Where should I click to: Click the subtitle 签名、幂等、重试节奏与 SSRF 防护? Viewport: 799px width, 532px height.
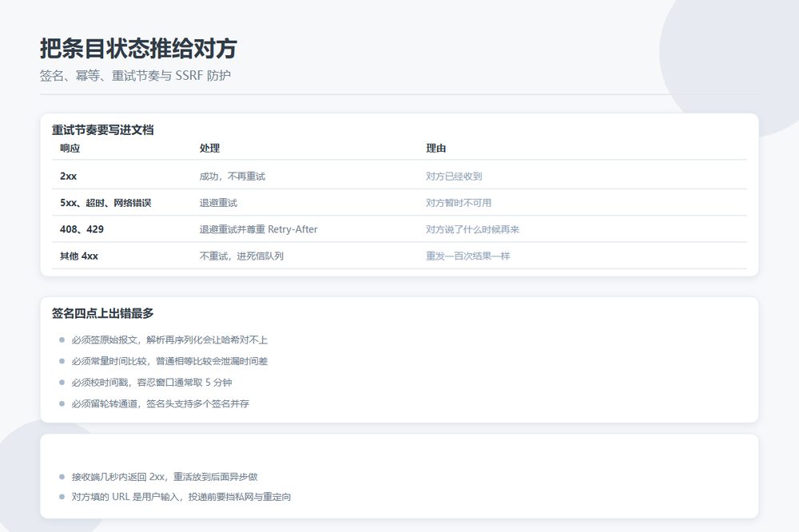click(x=135, y=75)
